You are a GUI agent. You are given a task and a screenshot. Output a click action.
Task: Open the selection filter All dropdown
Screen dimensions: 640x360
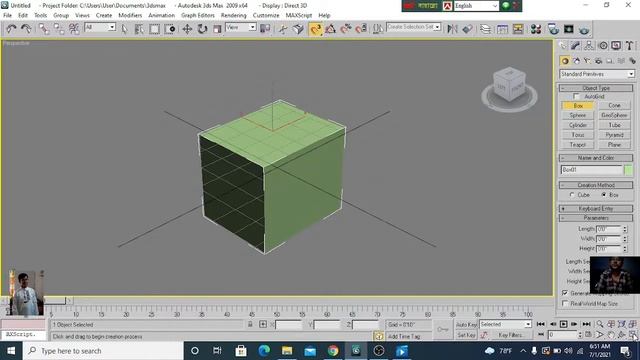[100, 27]
